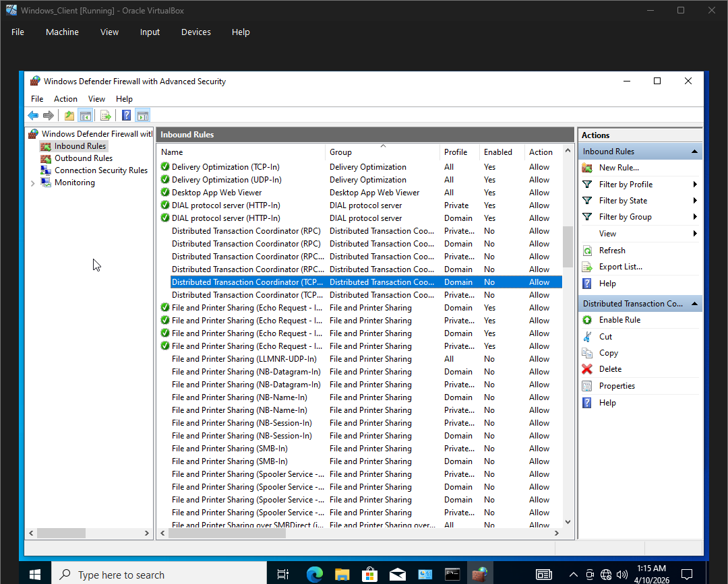728x584 pixels.
Task: Open the Action menu
Action: [x=65, y=99]
